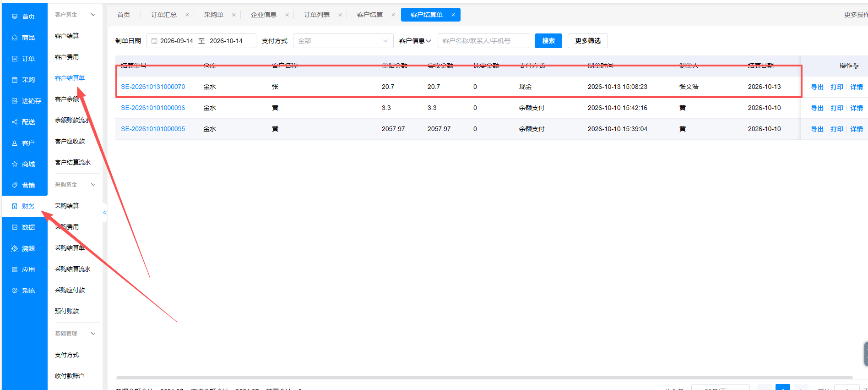Select the 溯源 traceability icon

(x=15, y=248)
